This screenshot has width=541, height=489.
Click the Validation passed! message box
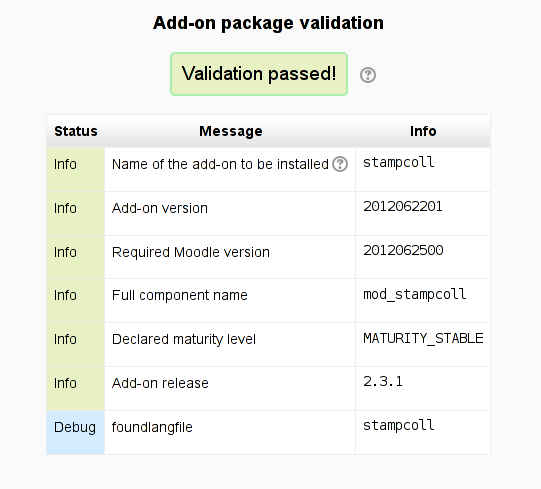coord(259,74)
